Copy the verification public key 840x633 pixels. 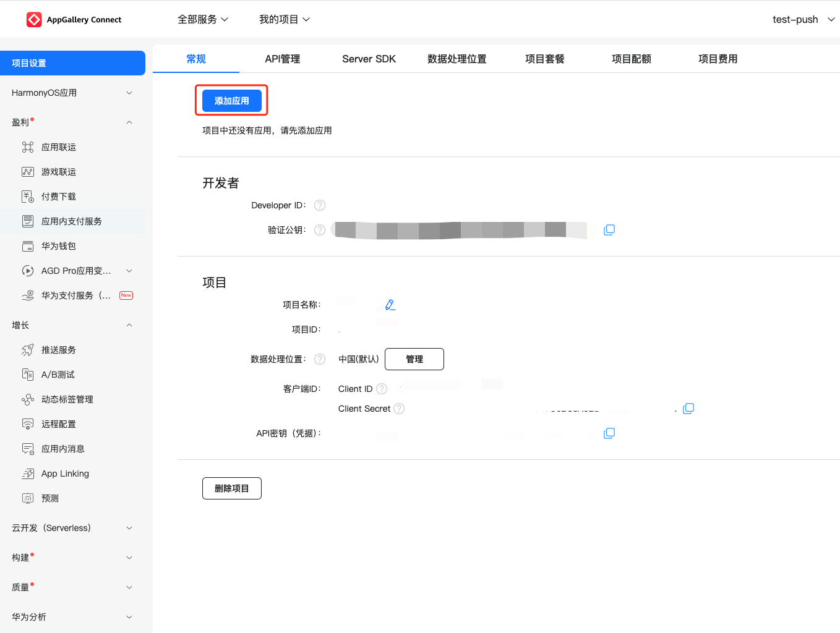point(609,230)
